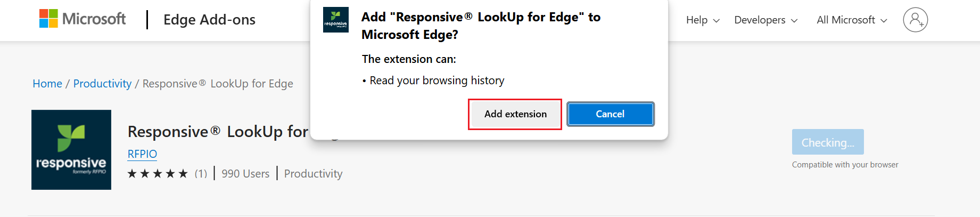Click the Checking... status button
This screenshot has width=980, height=217.
coord(828,142)
